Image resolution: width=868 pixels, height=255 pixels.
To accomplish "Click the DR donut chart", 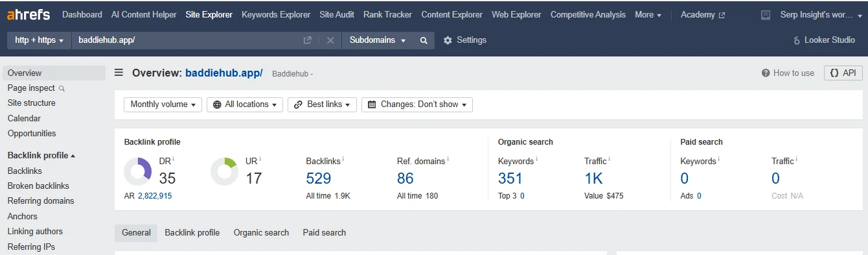I will (x=137, y=171).
